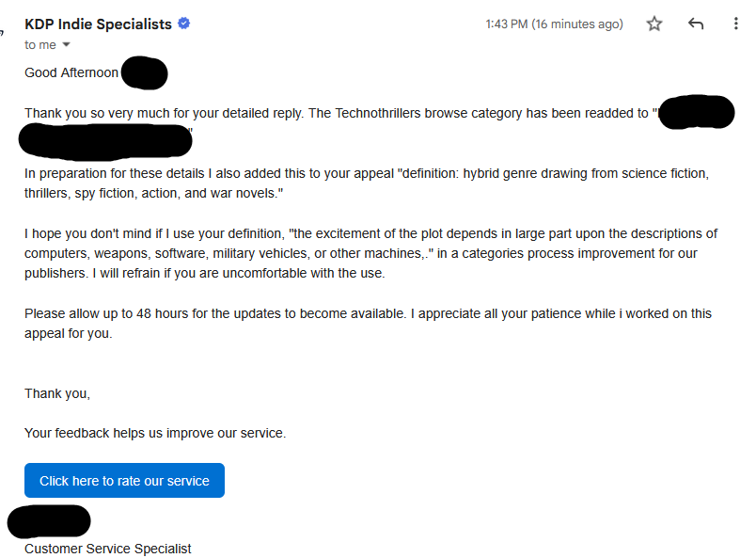Click sender name KDP Indie Specialists
Image resolution: width=756 pixels, height=558 pixels.
[98, 24]
